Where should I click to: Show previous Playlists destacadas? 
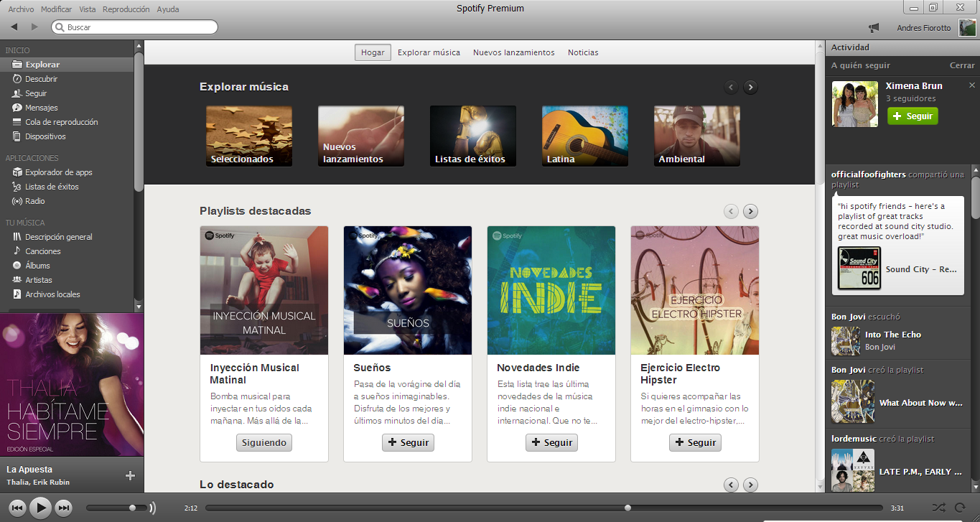[x=731, y=211]
